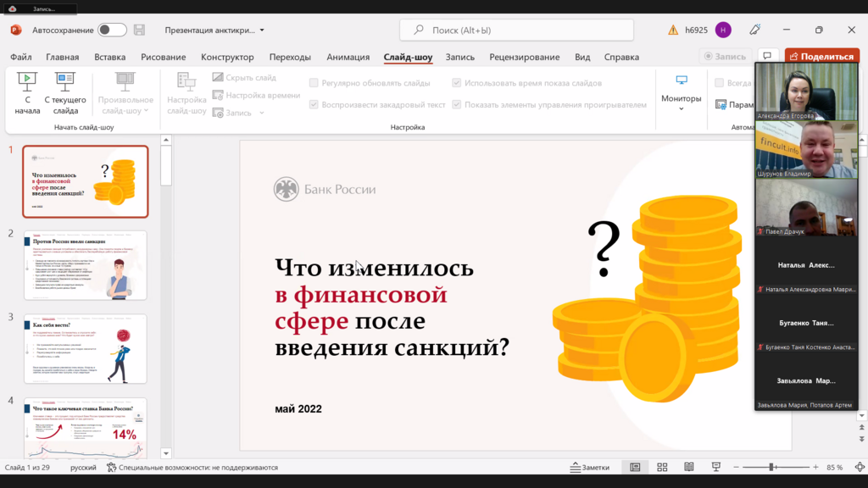
Task: Toggle the Всегда subtitles checkbox
Action: click(719, 83)
